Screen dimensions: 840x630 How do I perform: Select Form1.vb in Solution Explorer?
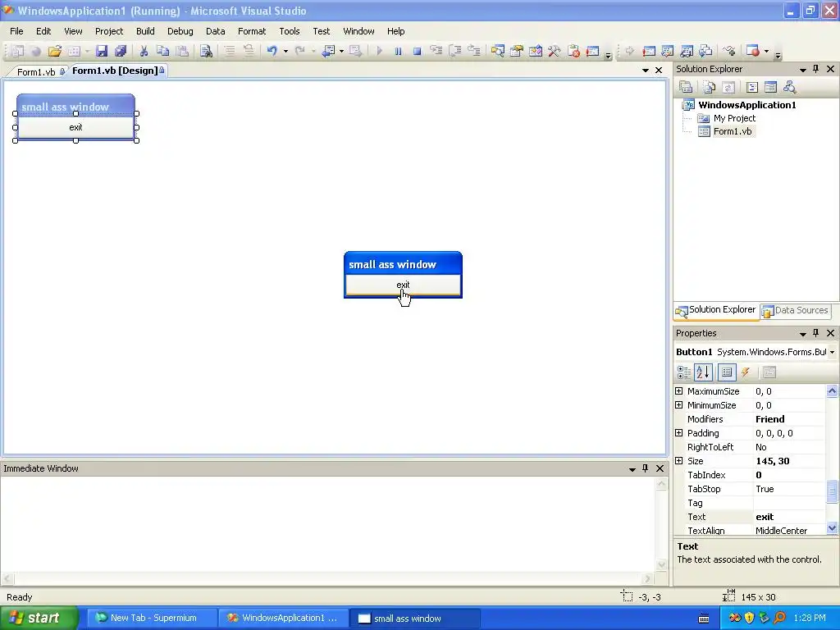(x=732, y=131)
